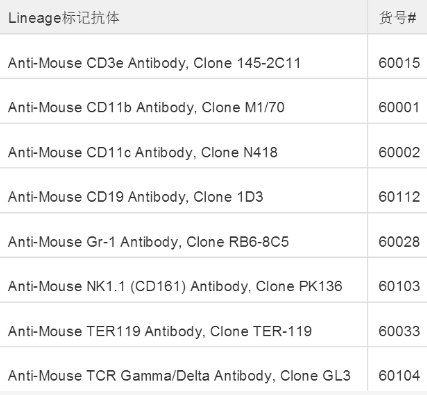Image resolution: width=427 pixels, height=395 pixels.
Task: Open catalog number 60001
Action: 399,107
